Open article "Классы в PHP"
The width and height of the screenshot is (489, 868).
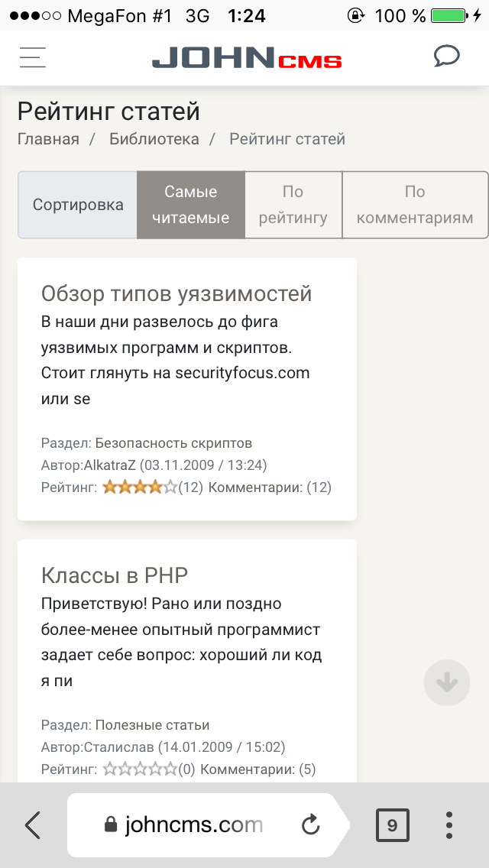pos(115,575)
